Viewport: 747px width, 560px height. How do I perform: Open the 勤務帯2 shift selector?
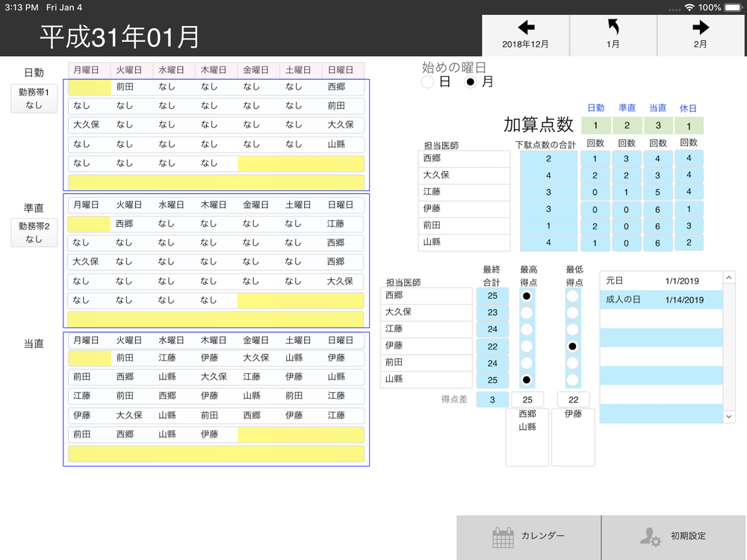pyautogui.click(x=34, y=233)
